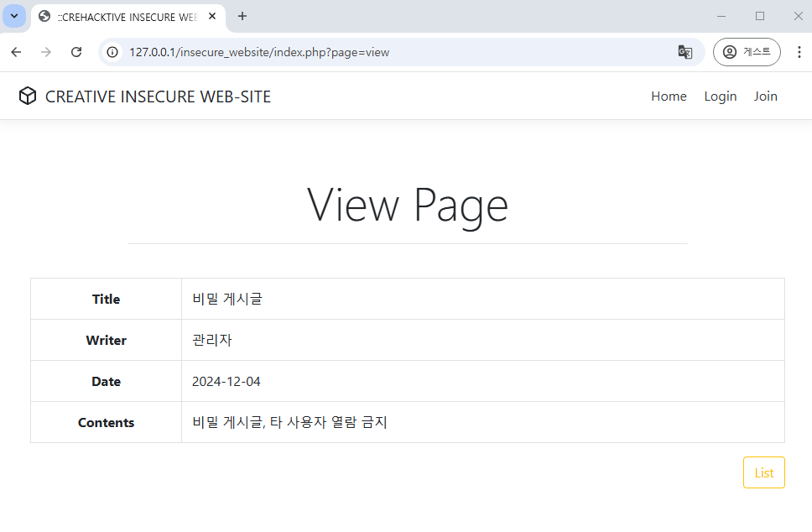Close the CREHACKTIVE INSECURE tab
The height and width of the screenshot is (532, 812).
click(211, 16)
